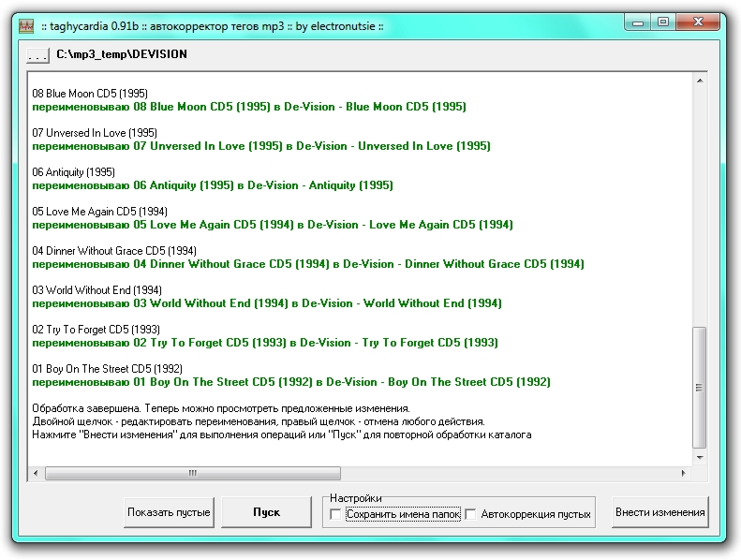Image resolution: width=741 pixels, height=560 pixels.
Task: Select the '08 Blue Moon CD5 (1995)' line
Action: click(x=90, y=94)
